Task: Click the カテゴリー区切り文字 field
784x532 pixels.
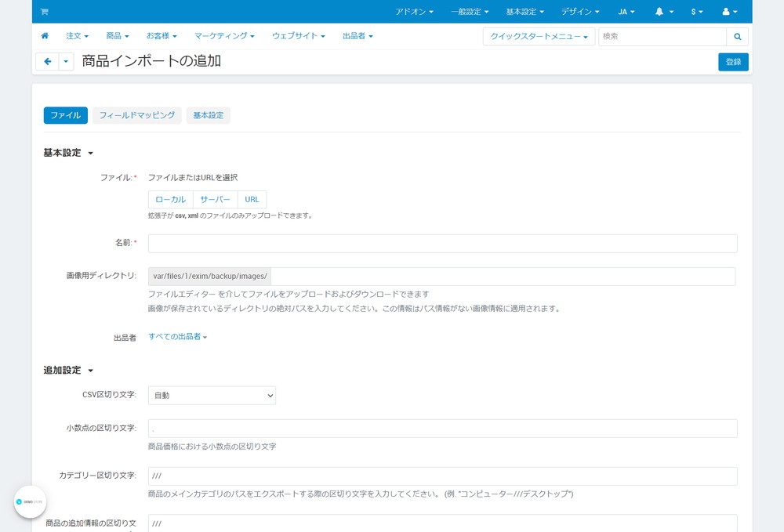Action: tap(442, 476)
